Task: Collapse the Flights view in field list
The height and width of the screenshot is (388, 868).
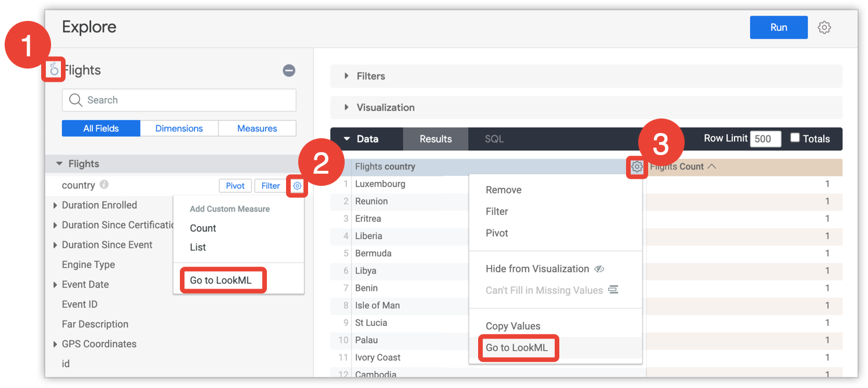Action: pos(59,164)
